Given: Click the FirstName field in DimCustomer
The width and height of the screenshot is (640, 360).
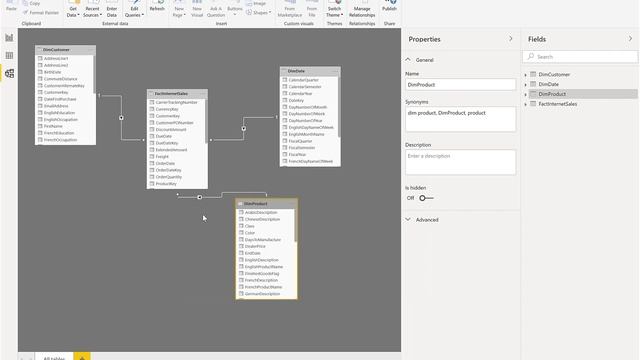Looking at the screenshot, I should [53, 126].
